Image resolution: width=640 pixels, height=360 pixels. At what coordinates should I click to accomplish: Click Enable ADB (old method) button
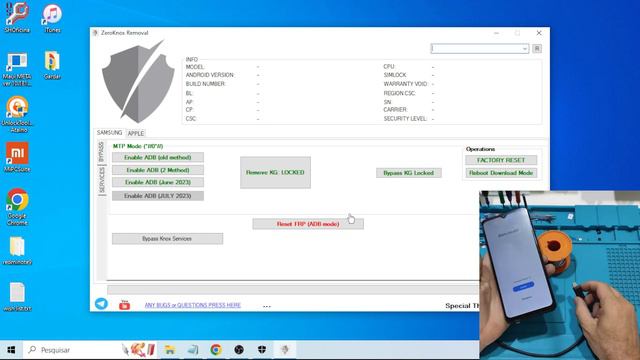158,158
